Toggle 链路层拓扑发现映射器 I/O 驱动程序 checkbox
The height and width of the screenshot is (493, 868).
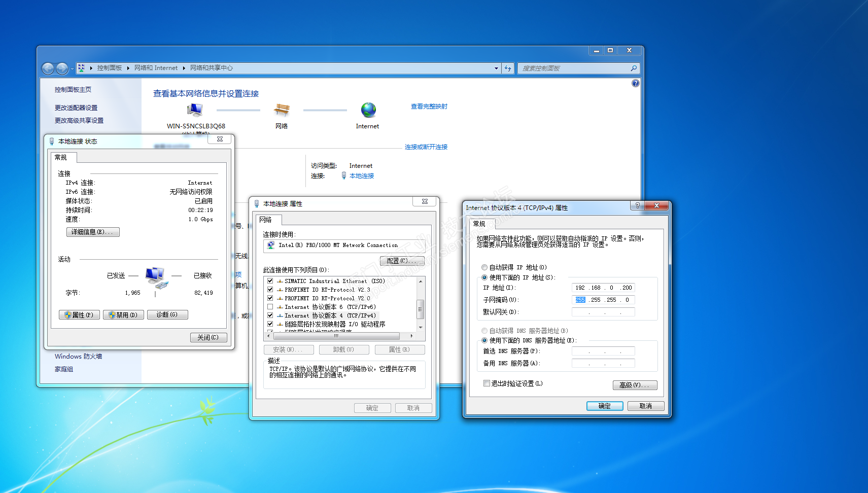coord(270,324)
